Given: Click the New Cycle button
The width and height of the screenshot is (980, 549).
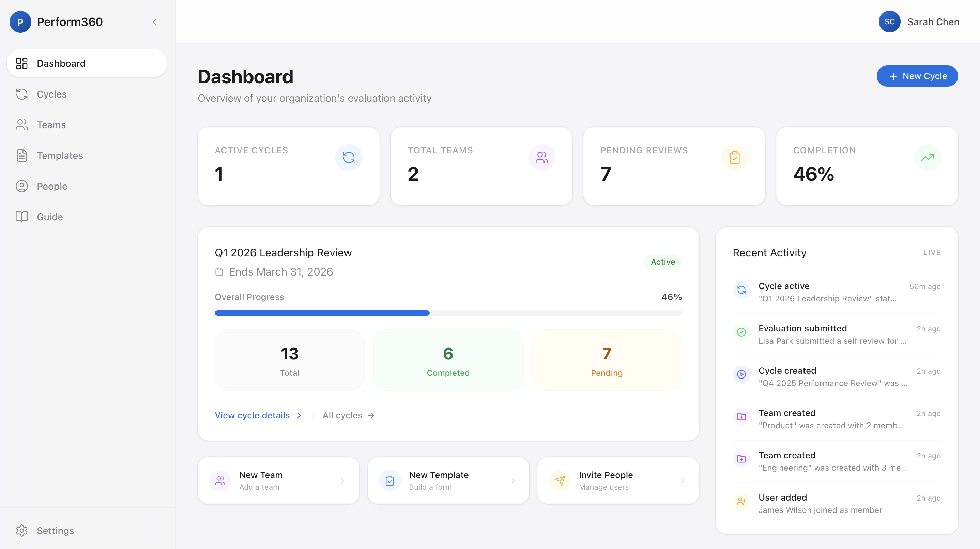Looking at the screenshot, I should pyautogui.click(x=917, y=76).
